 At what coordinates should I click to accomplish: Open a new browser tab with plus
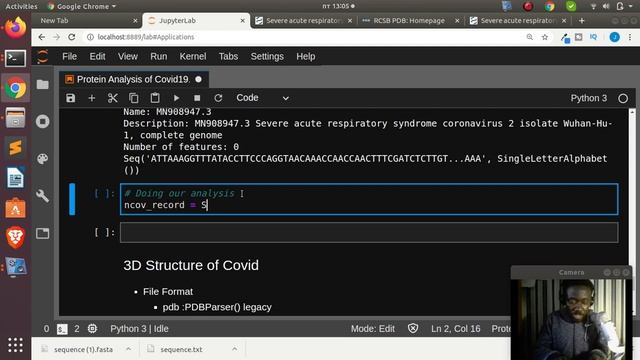tap(582, 20)
